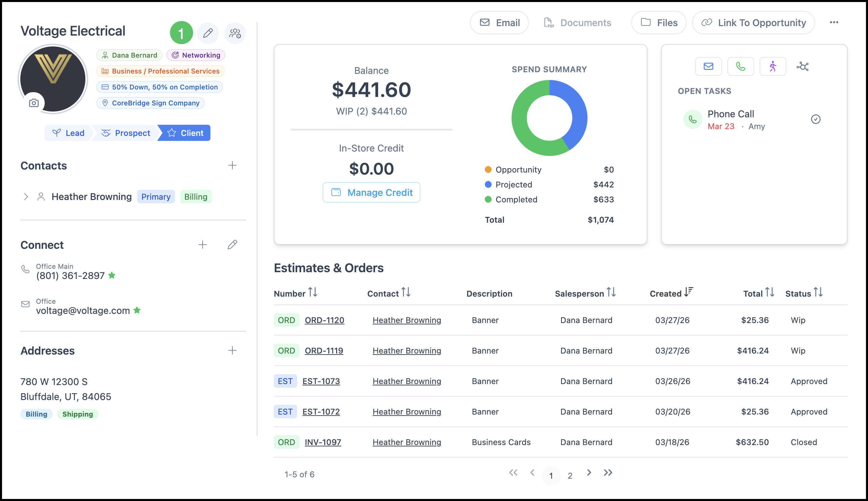Set Lead as company status

(68, 133)
